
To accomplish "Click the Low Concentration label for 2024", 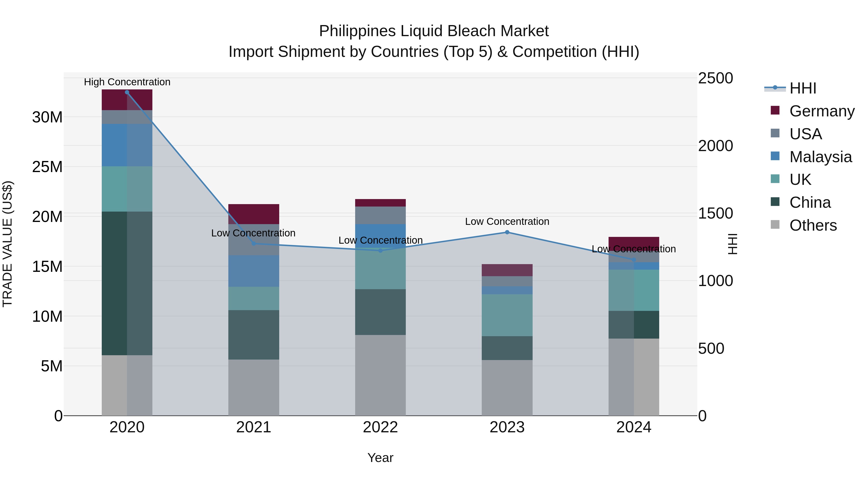I will 634,249.
